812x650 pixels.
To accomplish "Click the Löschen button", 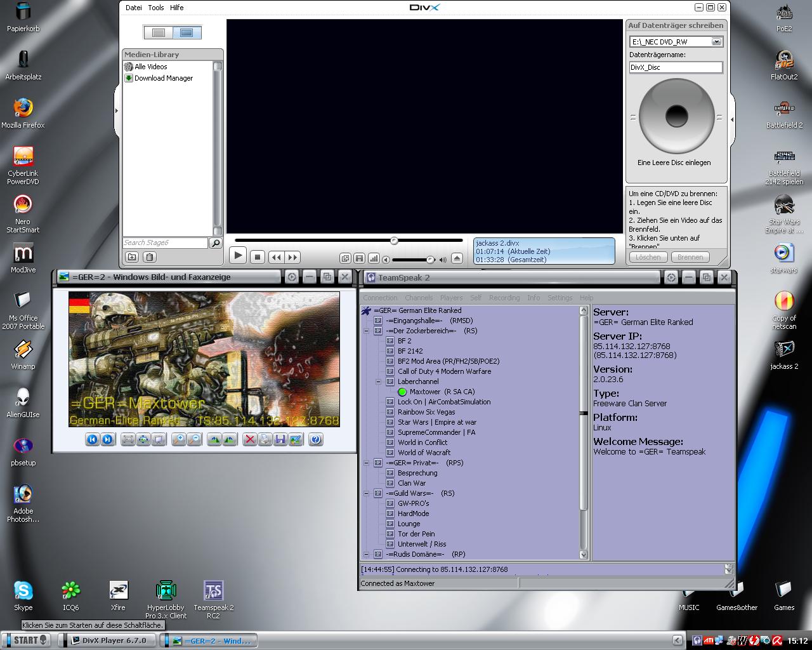I will tap(648, 257).
